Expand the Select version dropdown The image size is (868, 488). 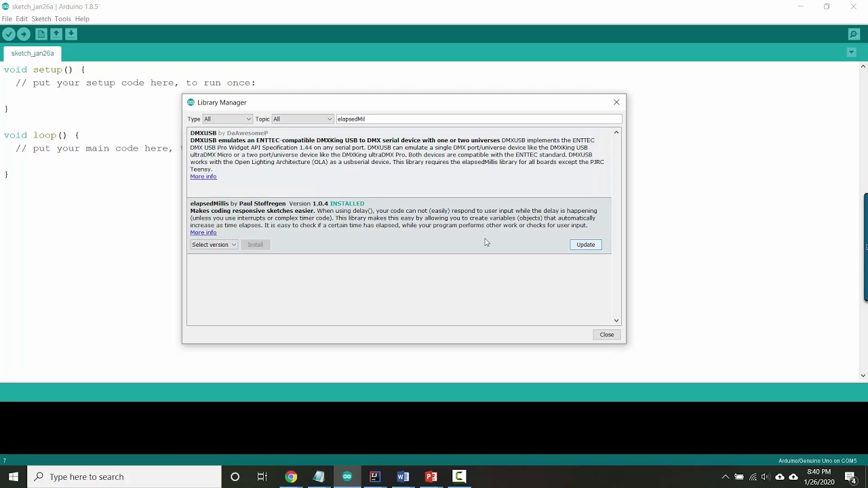coord(214,245)
